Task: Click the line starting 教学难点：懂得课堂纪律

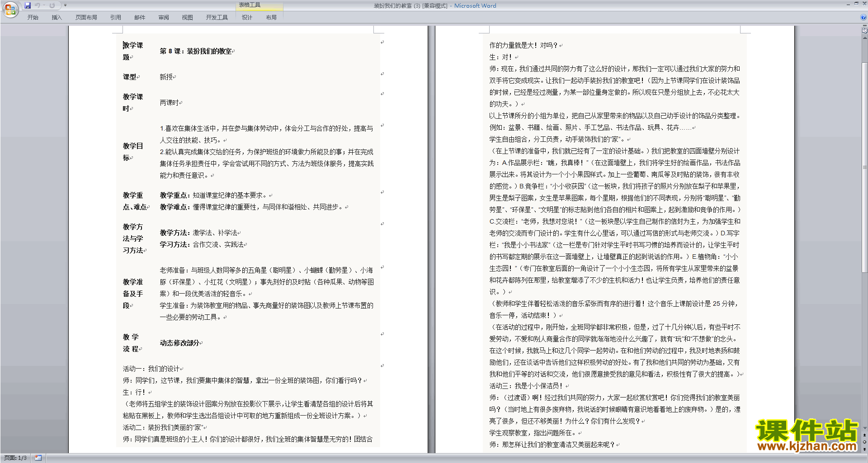Action: click(251, 207)
